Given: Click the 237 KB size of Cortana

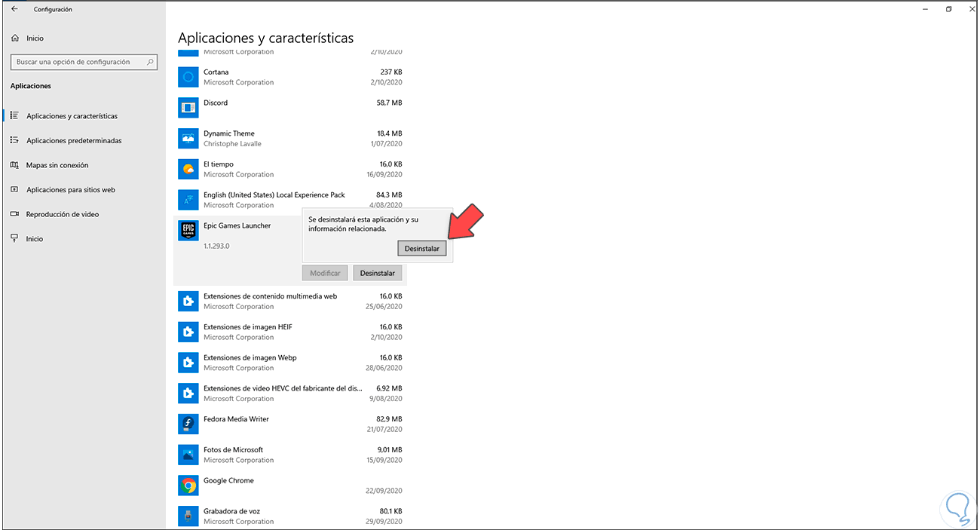Looking at the screenshot, I should tap(391, 72).
